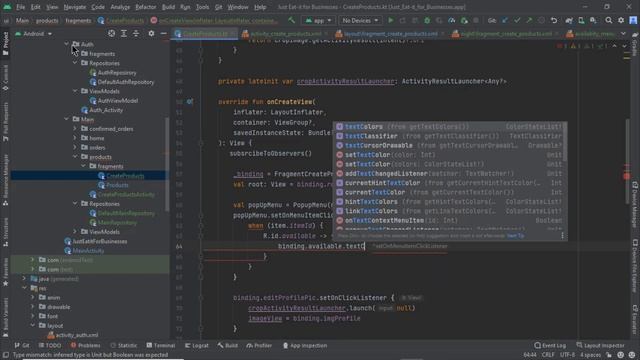
Task: Open the Tools menu
Action: pyautogui.click(x=202, y=7)
